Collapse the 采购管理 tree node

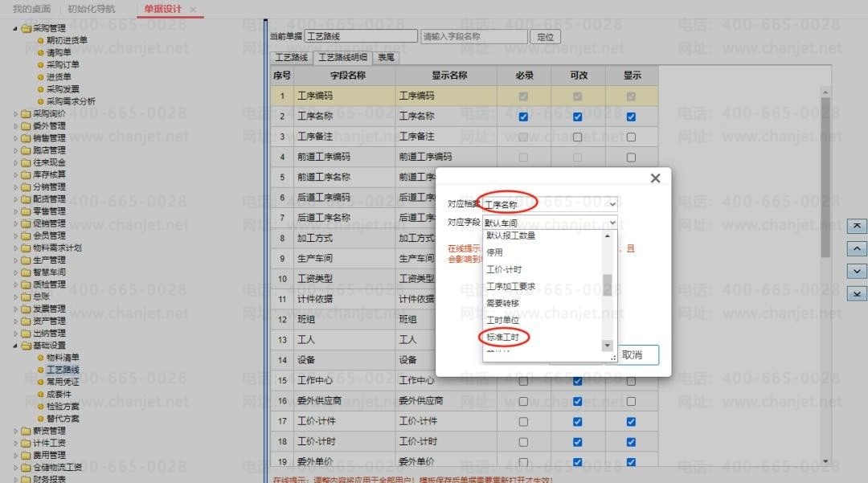click(x=15, y=28)
